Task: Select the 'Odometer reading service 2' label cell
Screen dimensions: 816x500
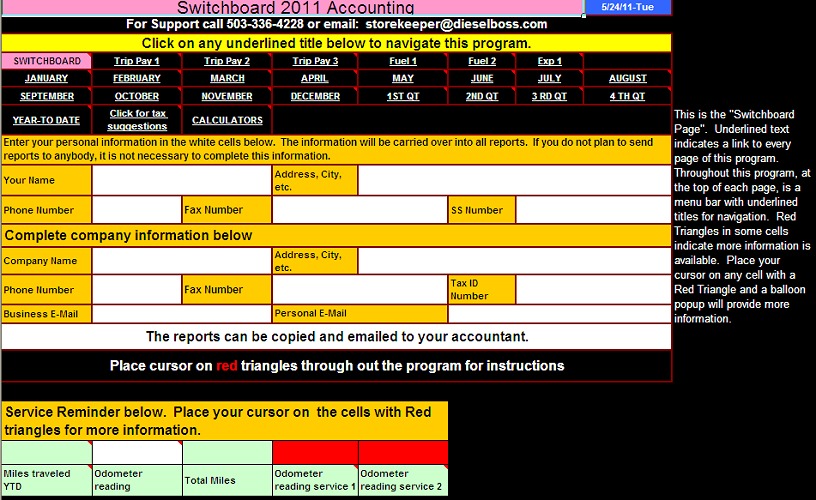Action: (403, 480)
